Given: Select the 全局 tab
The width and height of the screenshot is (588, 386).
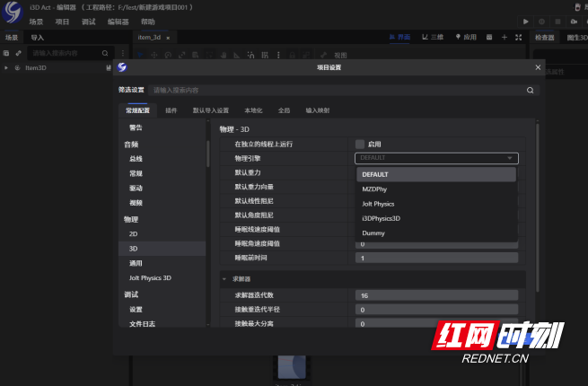Looking at the screenshot, I should coord(284,110).
